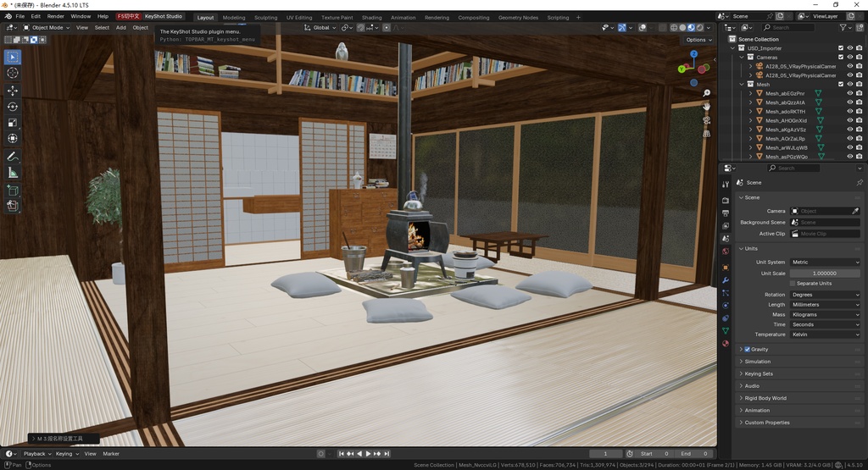Switch to rendered viewport shading
Image resolution: width=868 pixels, height=470 pixels.
pyautogui.click(x=699, y=28)
